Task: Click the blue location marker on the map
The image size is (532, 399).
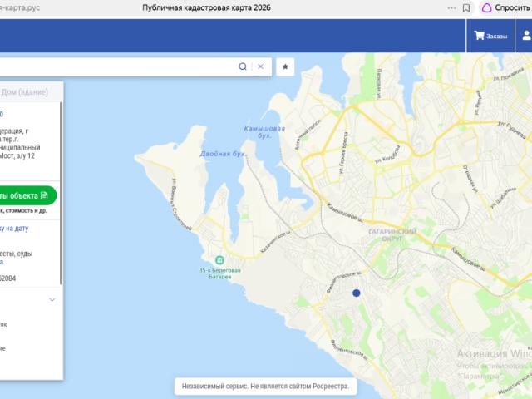Action: click(x=357, y=293)
